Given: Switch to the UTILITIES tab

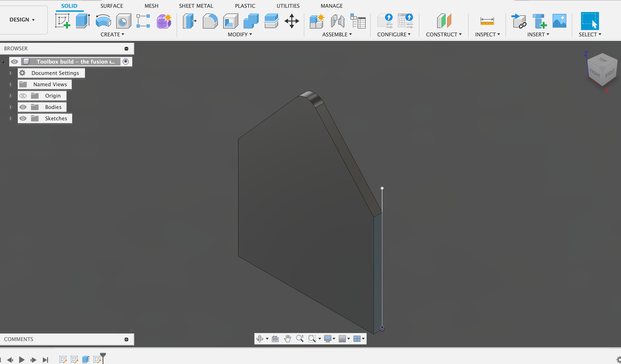Looking at the screenshot, I should 288,6.
